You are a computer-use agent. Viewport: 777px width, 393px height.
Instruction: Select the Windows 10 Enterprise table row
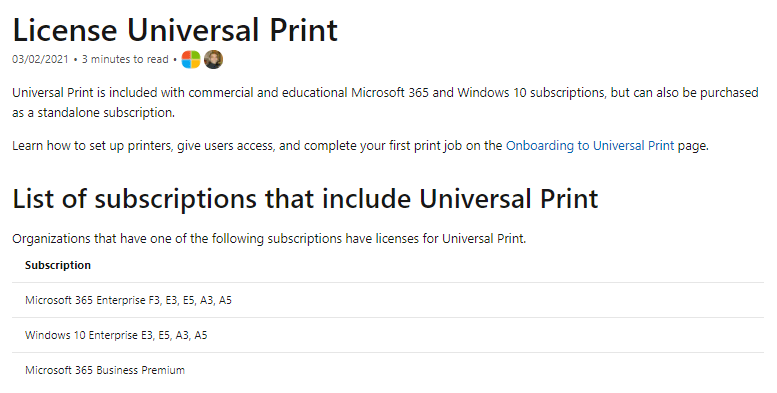[388, 336]
